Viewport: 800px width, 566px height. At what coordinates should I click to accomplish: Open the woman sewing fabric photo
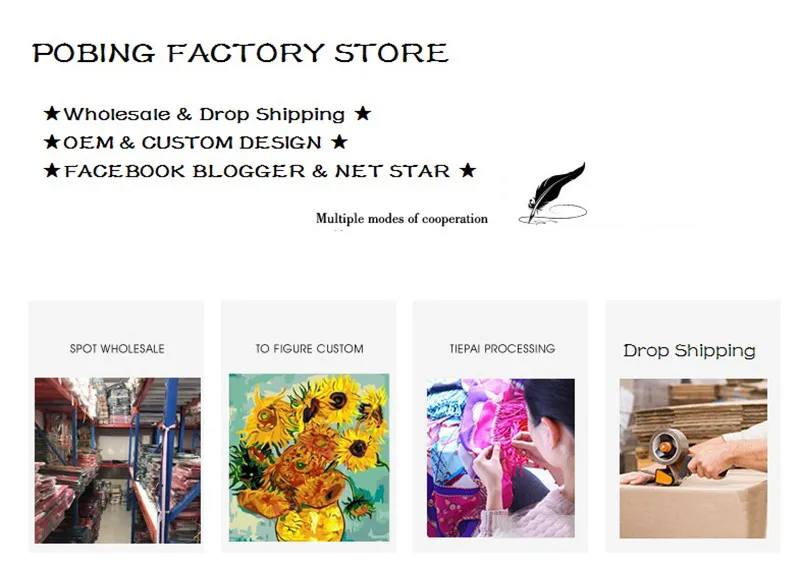click(x=501, y=458)
